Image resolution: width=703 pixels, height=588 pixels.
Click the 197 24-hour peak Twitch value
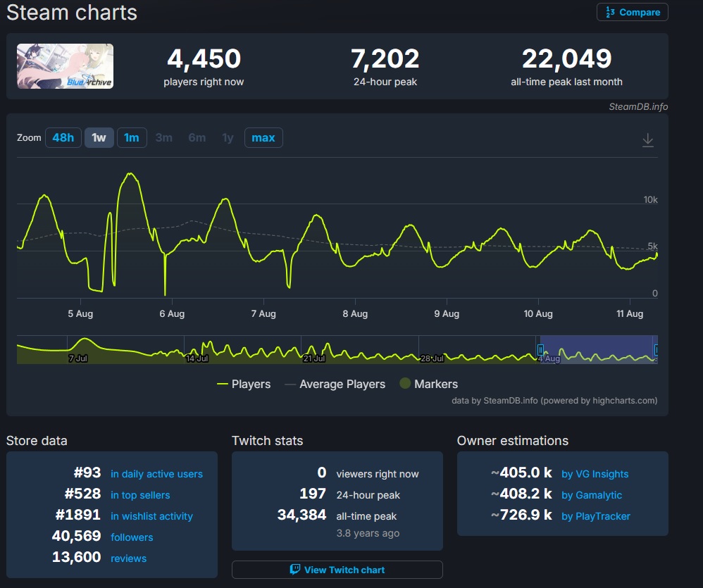click(x=313, y=494)
